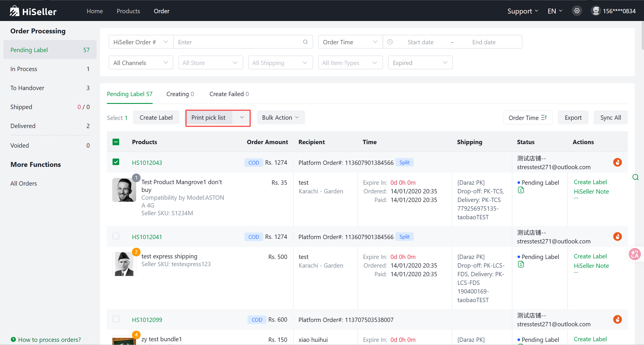Click the user avatar icon

click(x=596, y=11)
